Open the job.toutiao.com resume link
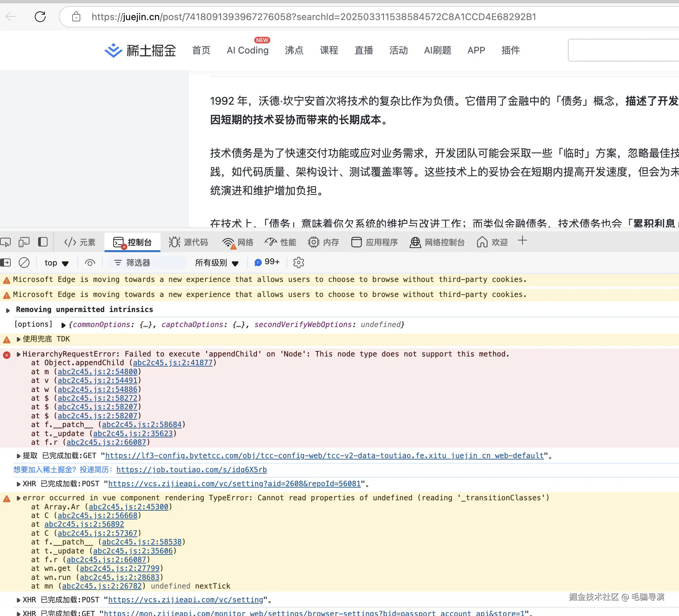 [x=191, y=470]
